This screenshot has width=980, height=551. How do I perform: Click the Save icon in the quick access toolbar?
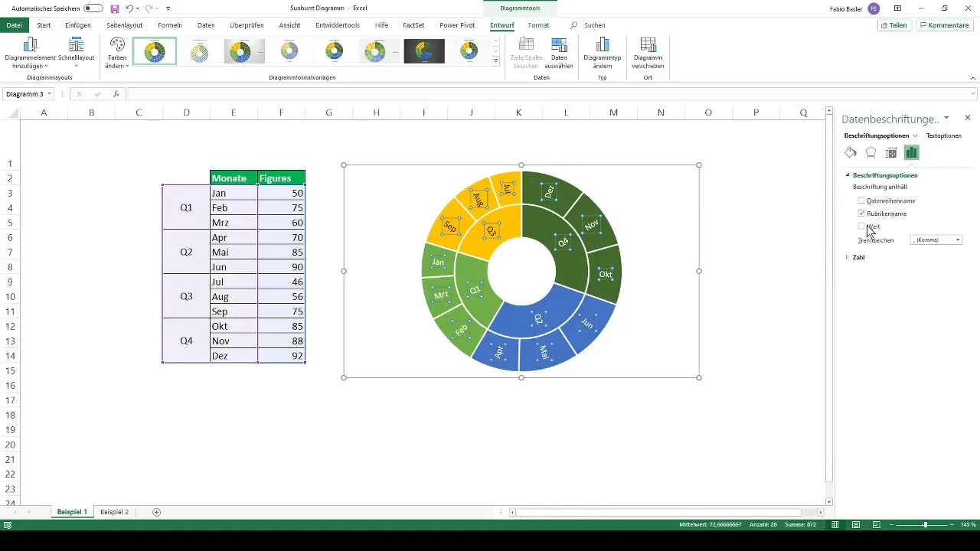coord(115,8)
